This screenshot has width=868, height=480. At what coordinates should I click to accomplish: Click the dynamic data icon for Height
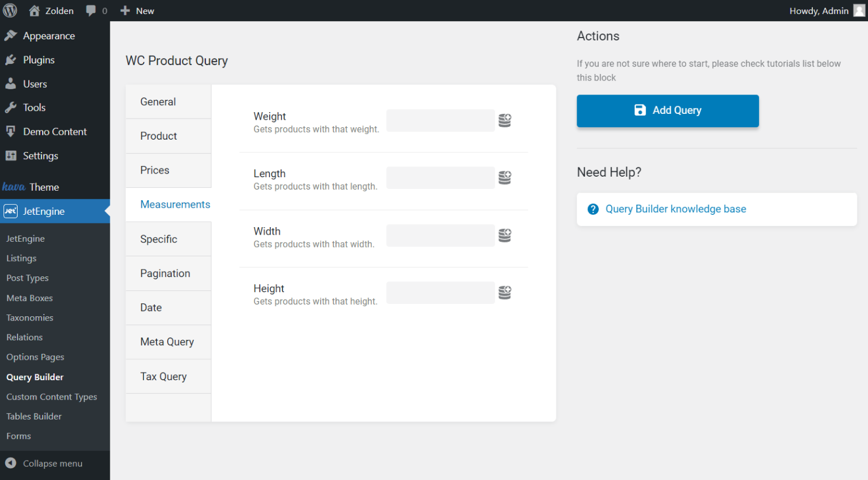click(505, 292)
